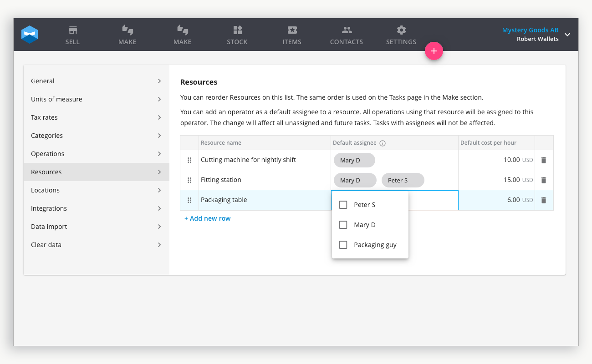Click the Mystery Goods AB company name

530,30
